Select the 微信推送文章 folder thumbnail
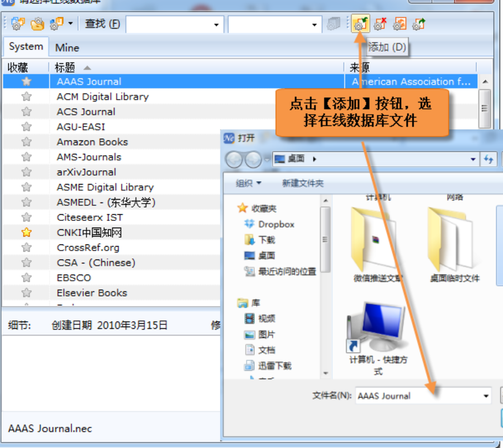The image size is (503, 448). pos(377,246)
